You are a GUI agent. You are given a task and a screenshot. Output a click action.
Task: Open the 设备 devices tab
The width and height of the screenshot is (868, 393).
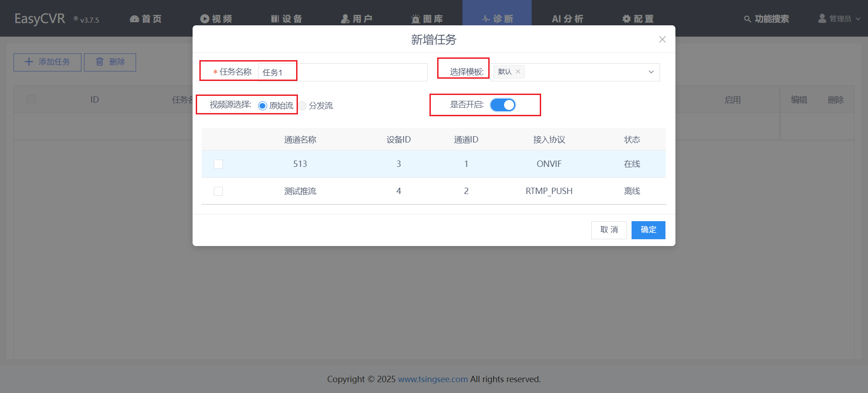[286, 19]
